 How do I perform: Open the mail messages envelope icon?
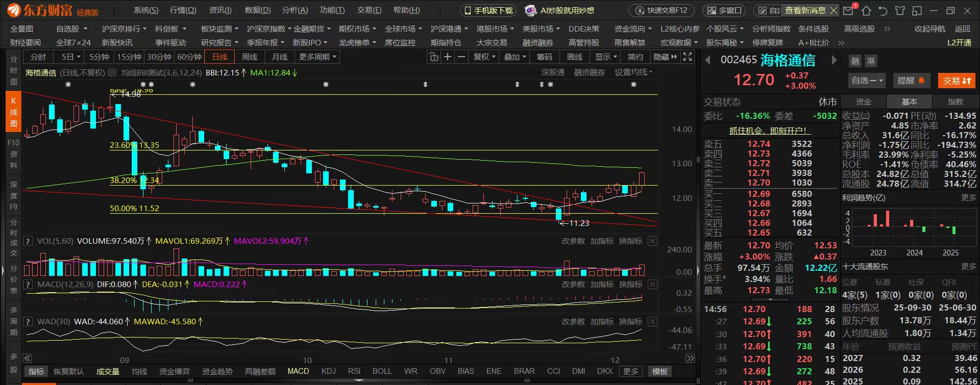tap(848, 10)
